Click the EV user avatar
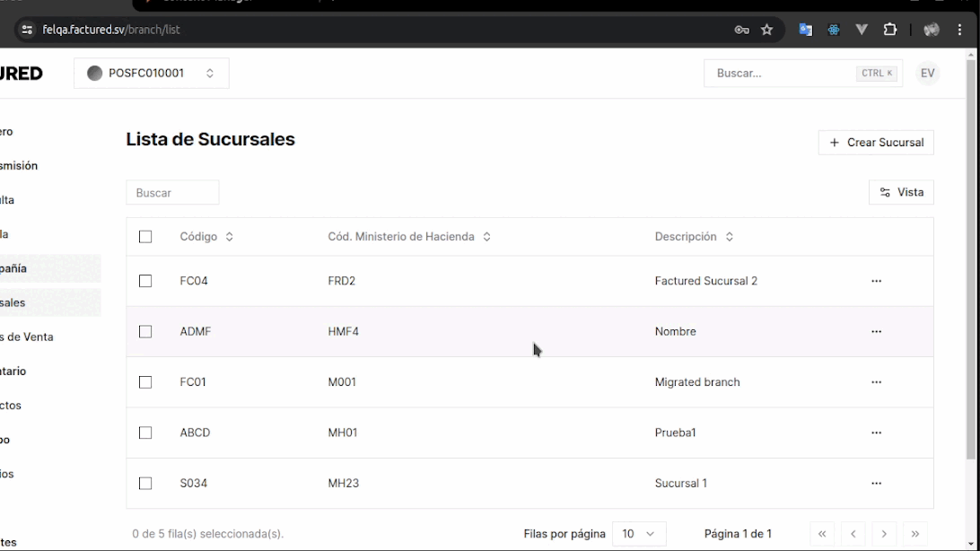The width and height of the screenshot is (980, 551). click(927, 74)
